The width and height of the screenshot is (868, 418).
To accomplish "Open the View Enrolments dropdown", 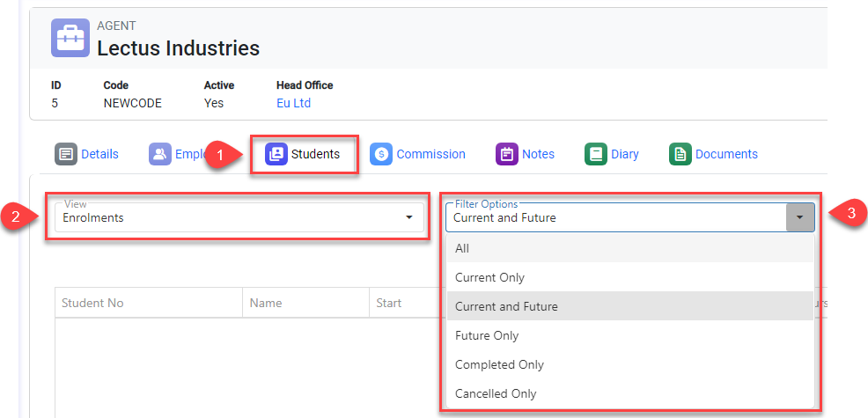I will [238, 217].
